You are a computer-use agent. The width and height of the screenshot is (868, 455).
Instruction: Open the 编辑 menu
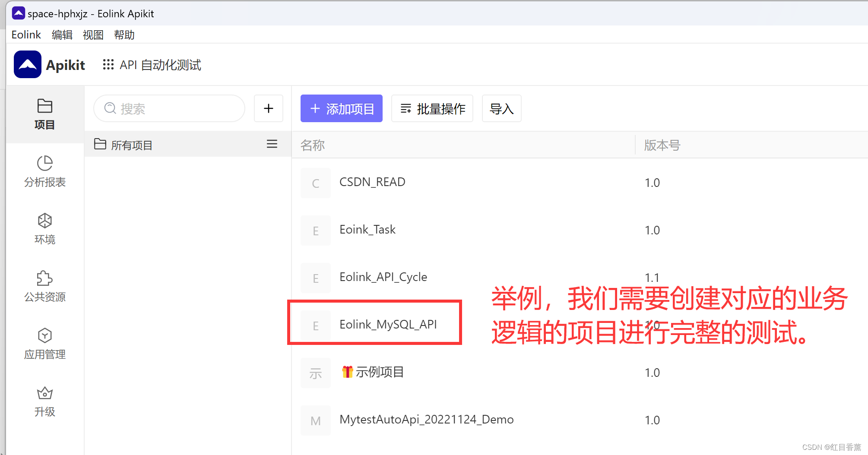click(x=62, y=35)
